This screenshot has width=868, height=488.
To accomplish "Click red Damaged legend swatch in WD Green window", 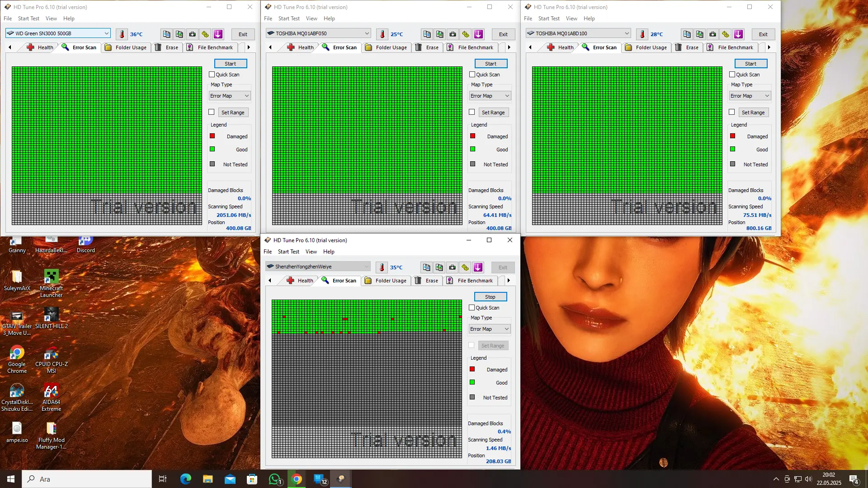I will (212, 136).
